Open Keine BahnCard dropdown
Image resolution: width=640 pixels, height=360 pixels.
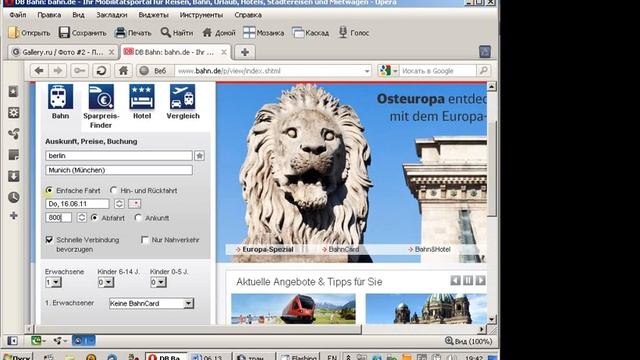(151, 303)
